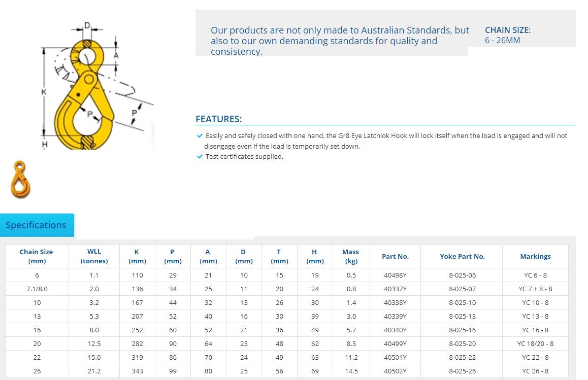Click yoke part number 8-025-22
The width and height of the screenshot is (588, 380).
[x=462, y=358]
